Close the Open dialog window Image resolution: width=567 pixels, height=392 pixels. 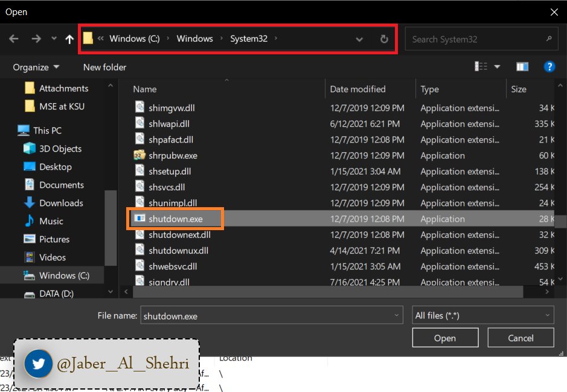pos(554,12)
